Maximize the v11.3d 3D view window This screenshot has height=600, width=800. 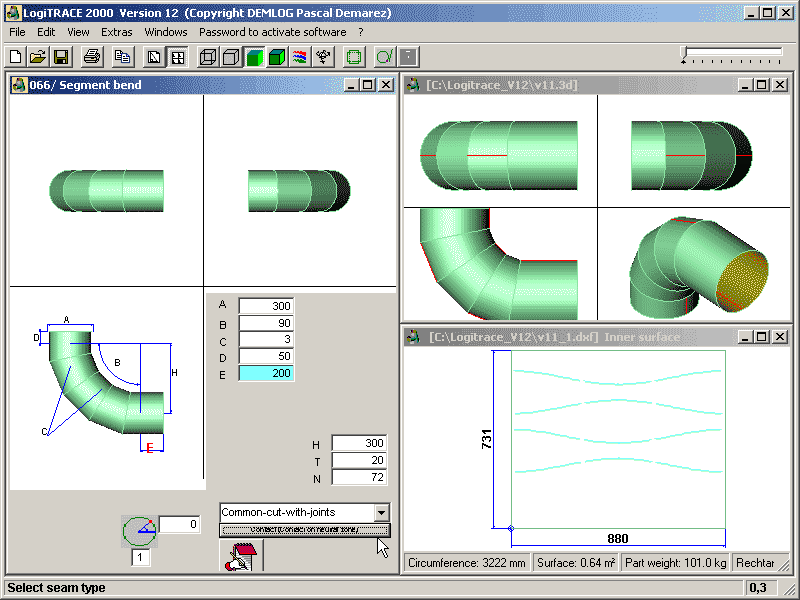[x=762, y=85]
